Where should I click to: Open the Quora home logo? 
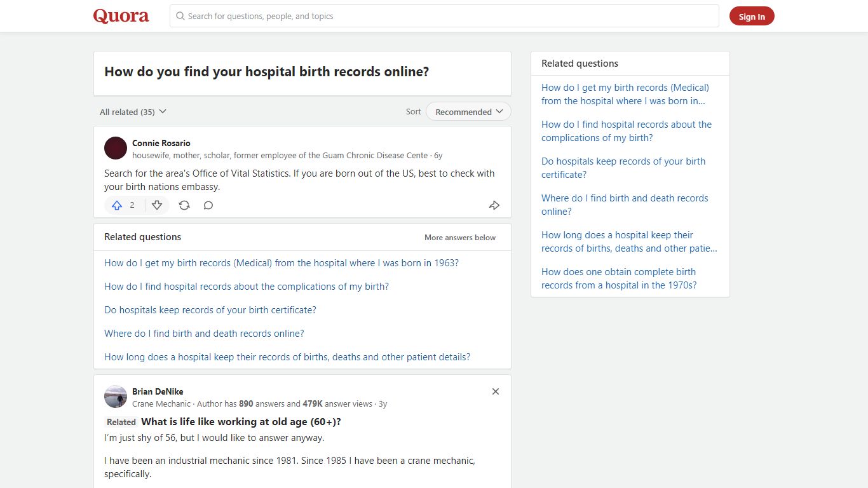coord(121,16)
